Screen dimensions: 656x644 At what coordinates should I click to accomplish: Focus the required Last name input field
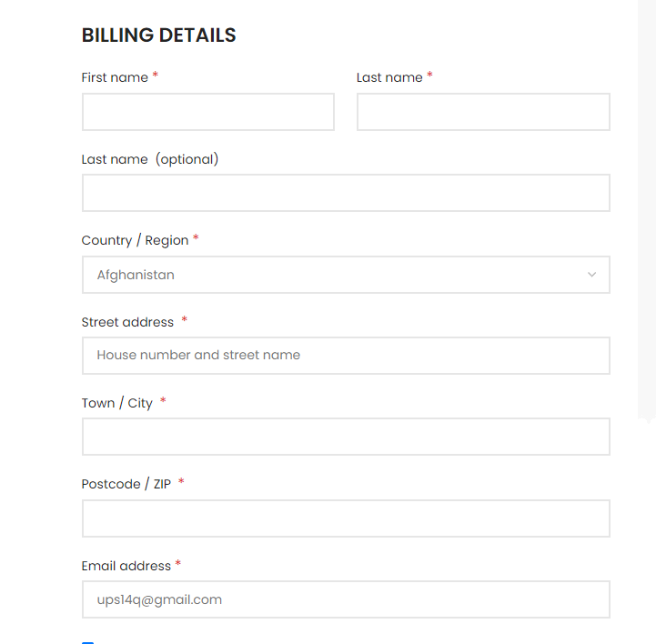tap(482, 112)
